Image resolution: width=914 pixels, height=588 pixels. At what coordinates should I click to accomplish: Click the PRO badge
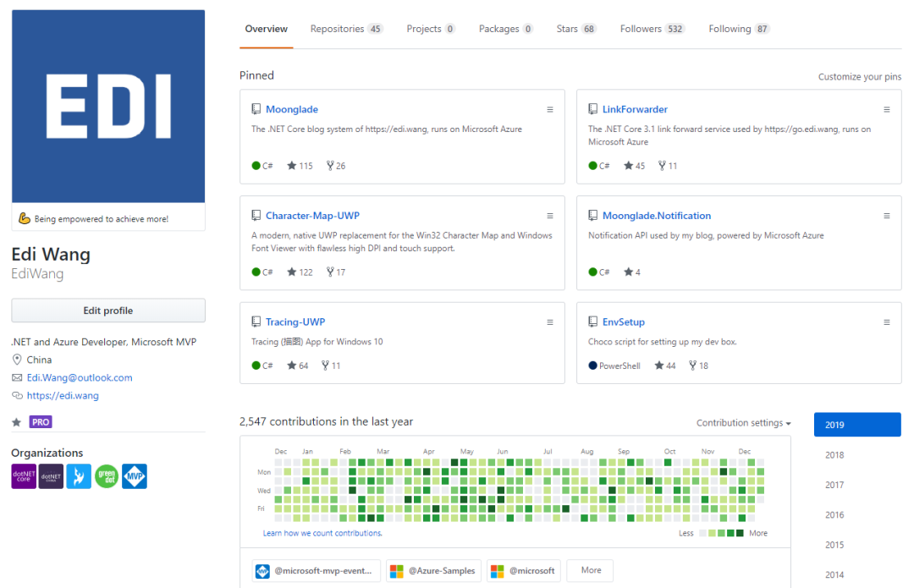[x=41, y=422]
